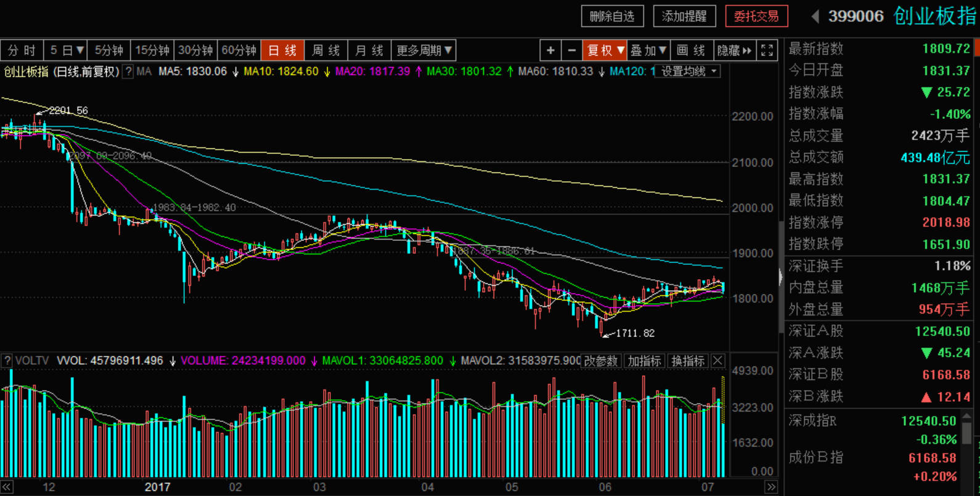Viewport: 980px width, 496px height.
Task: Click the 指数涨幅 value -1.40%
Action: tap(950, 114)
